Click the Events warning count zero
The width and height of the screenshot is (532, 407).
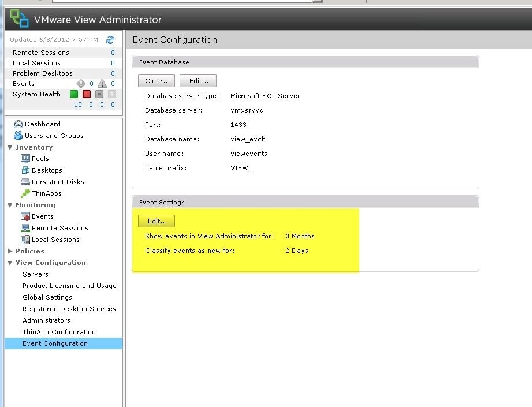(113, 84)
